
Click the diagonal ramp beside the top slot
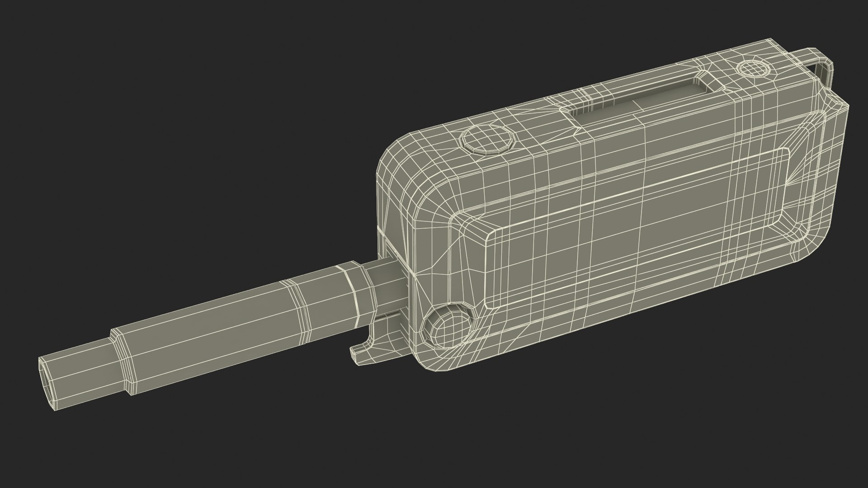pyautogui.click(x=712, y=81)
